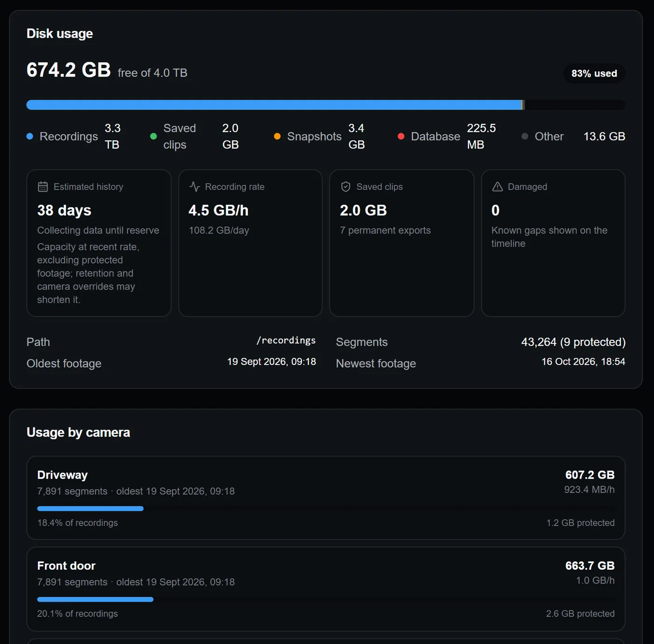Click the /recordings path value
This screenshot has height=644, width=654.
tap(286, 341)
